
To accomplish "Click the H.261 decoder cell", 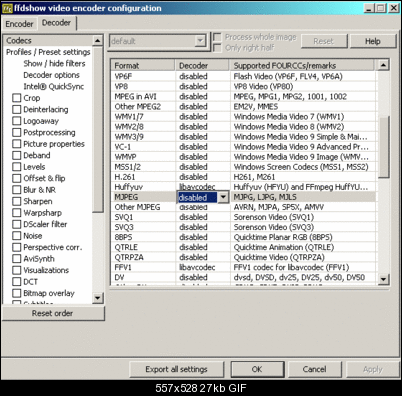I will [x=203, y=177].
